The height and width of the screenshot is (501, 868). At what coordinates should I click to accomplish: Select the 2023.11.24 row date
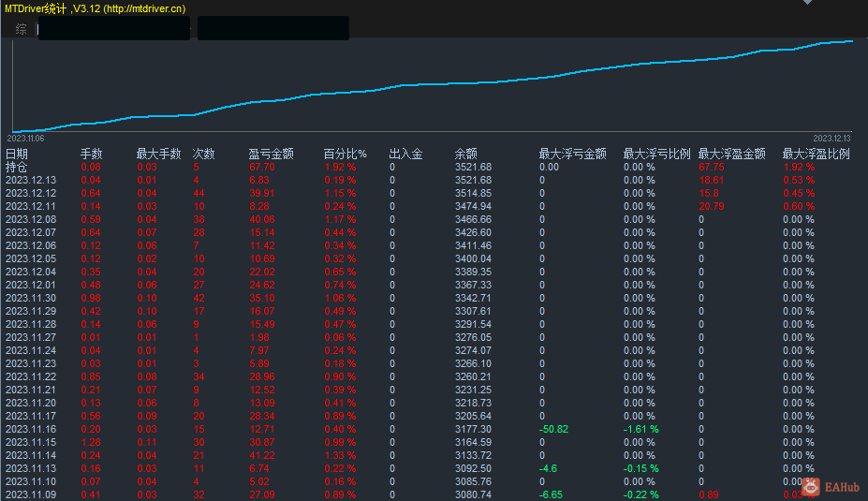pos(31,350)
